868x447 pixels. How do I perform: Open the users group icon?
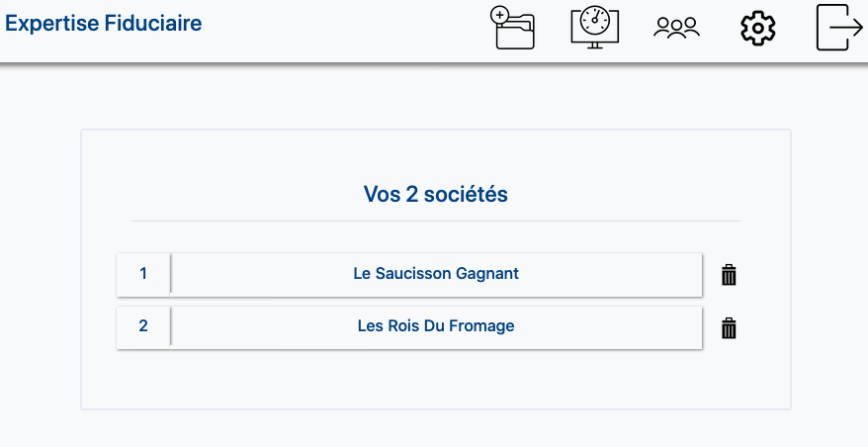click(x=676, y=27)
